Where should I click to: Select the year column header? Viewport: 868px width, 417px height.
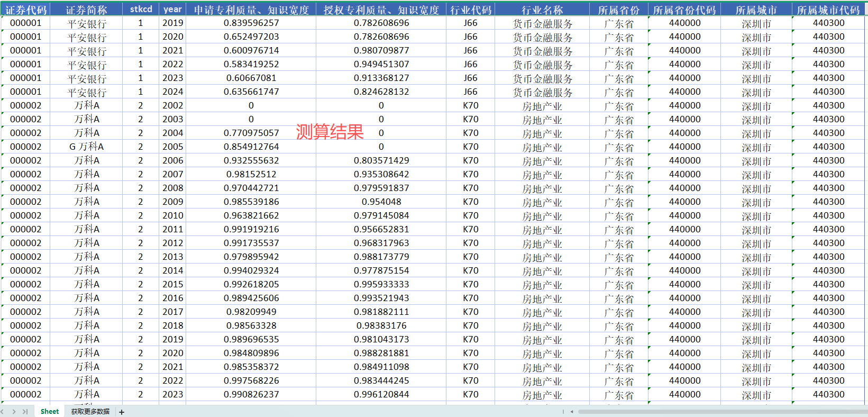coord(172,10)
